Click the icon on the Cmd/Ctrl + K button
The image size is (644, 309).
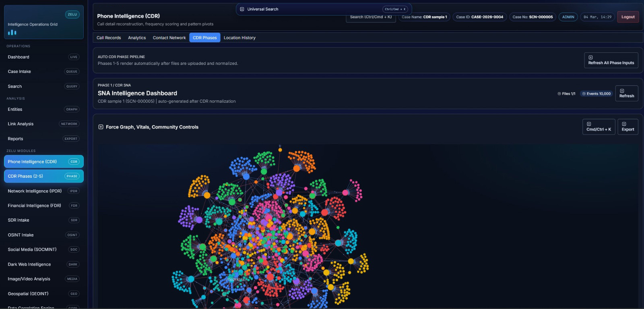589,124
